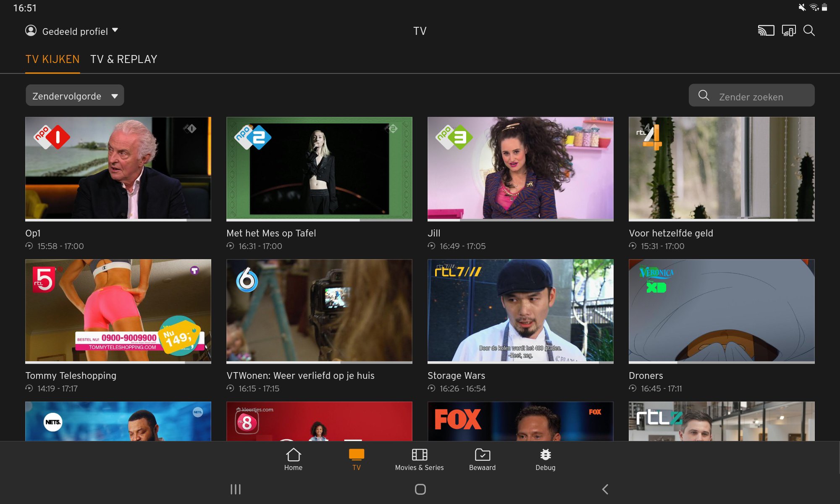Open the Bewaard saved folder icon

pyautogui.click(x=483, y=454)
